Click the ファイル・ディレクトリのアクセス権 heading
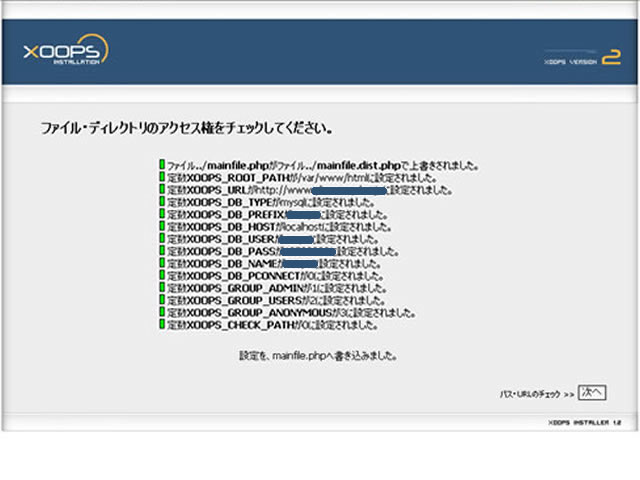The width and height of the screenshot is (640, 480). [186, 130]
